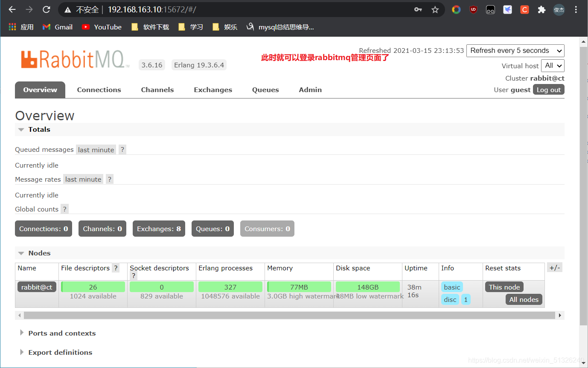Click the Memory 77MB usage bar
This screenshot has height=368, width=588.
click(299, 287)
